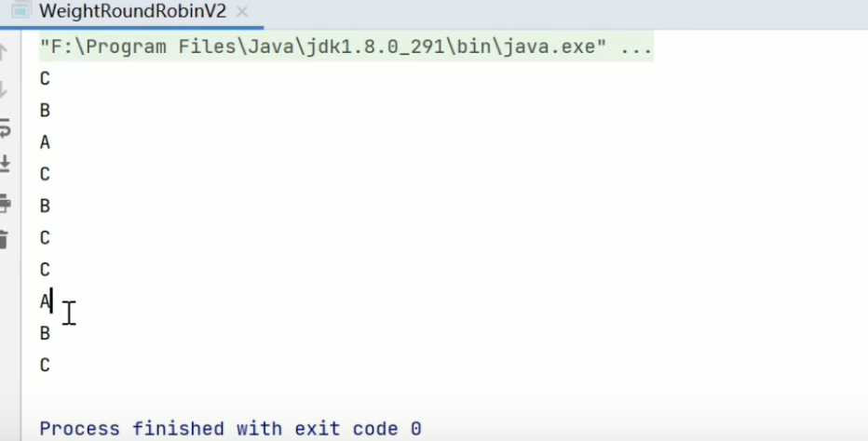Click the first output line C
This screenshot has width=868, height=441.
[45, 79]
